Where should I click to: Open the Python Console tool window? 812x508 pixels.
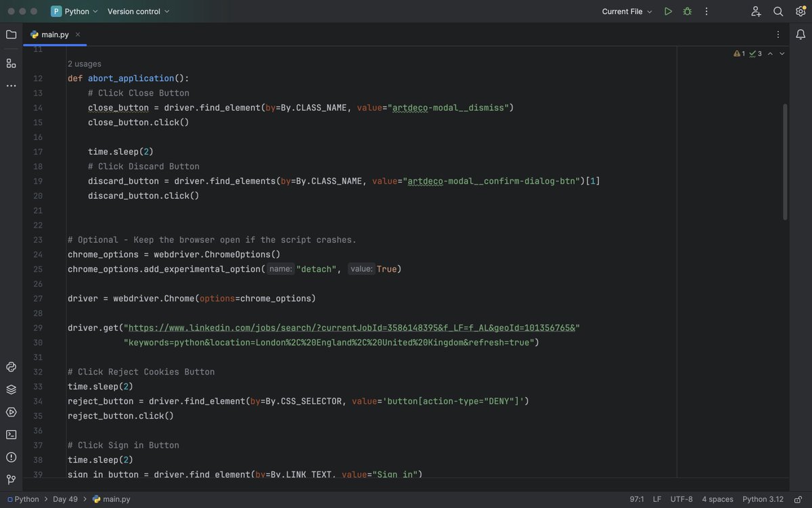pyautogui.click(x=11, y=367)
